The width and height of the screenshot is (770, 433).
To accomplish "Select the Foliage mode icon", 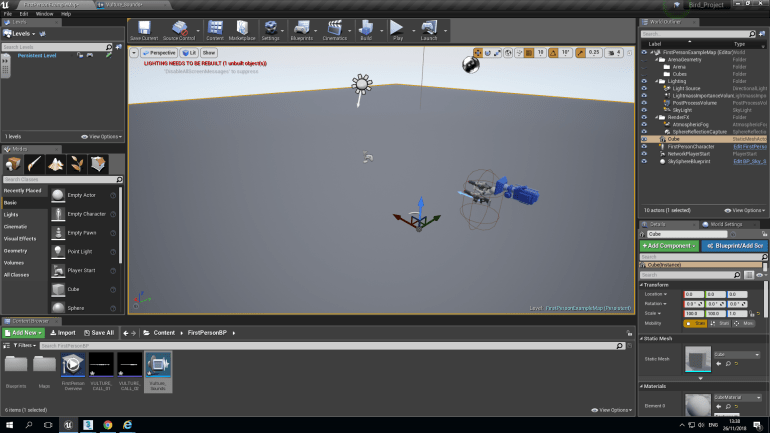I will (x=77, y=164).
